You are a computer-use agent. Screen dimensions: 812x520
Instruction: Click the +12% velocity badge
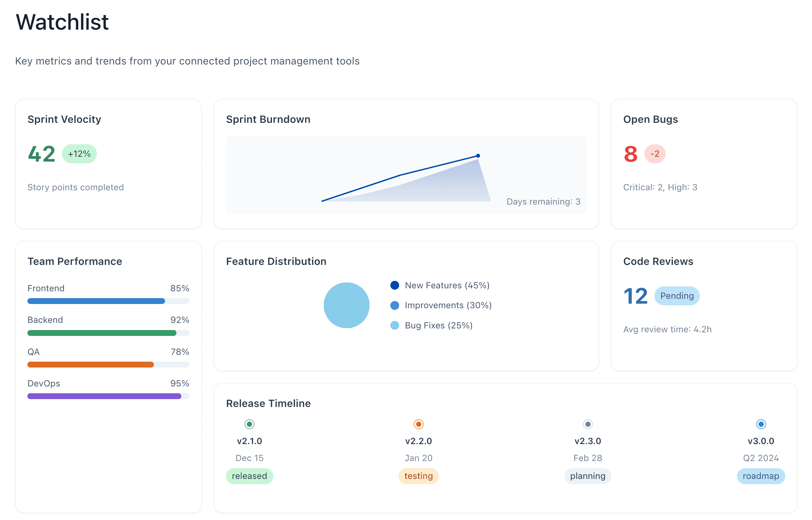click(79, 154)
